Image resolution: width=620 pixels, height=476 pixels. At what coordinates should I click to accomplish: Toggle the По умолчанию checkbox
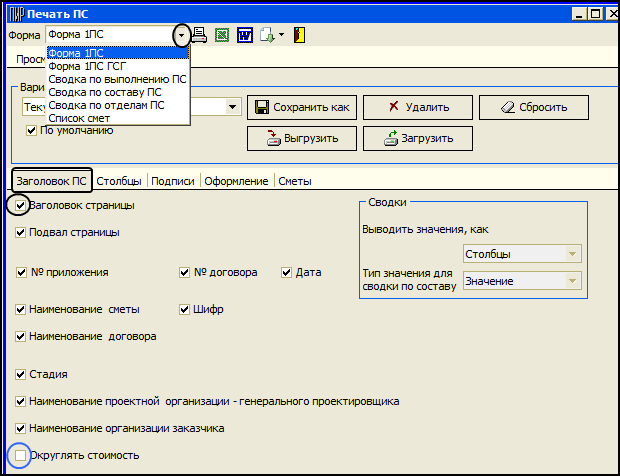31,130
